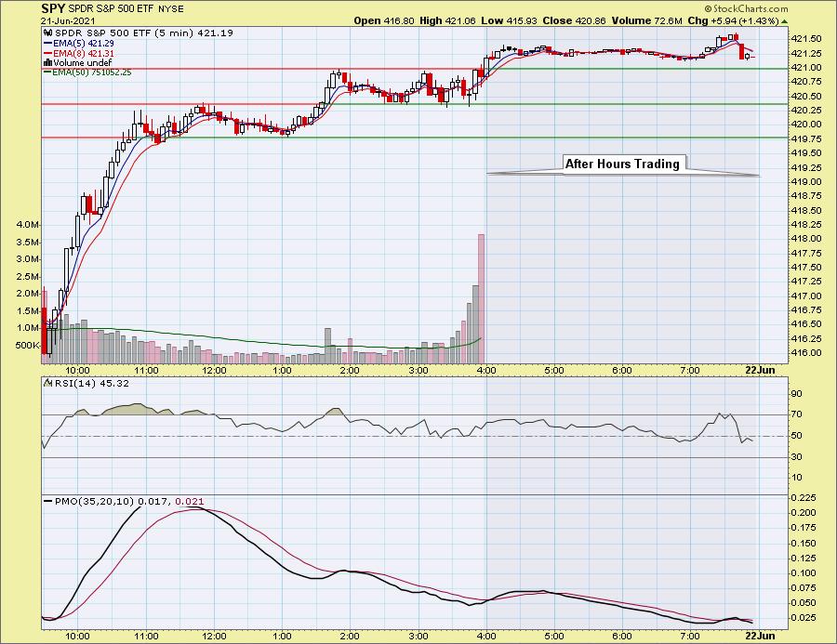Click the 420.25 price axis label
The width and height of the screenshot is (837, 644).
pos(806,110)
